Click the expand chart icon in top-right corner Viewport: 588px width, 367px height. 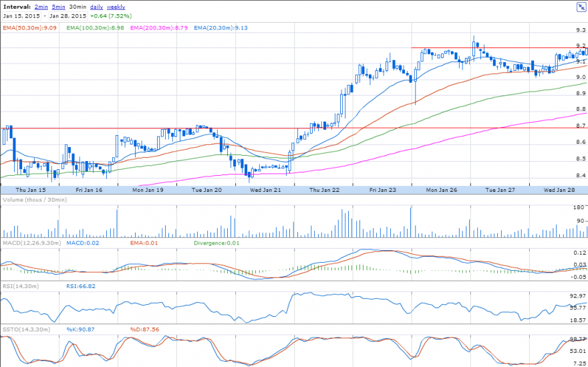[581, 7]
